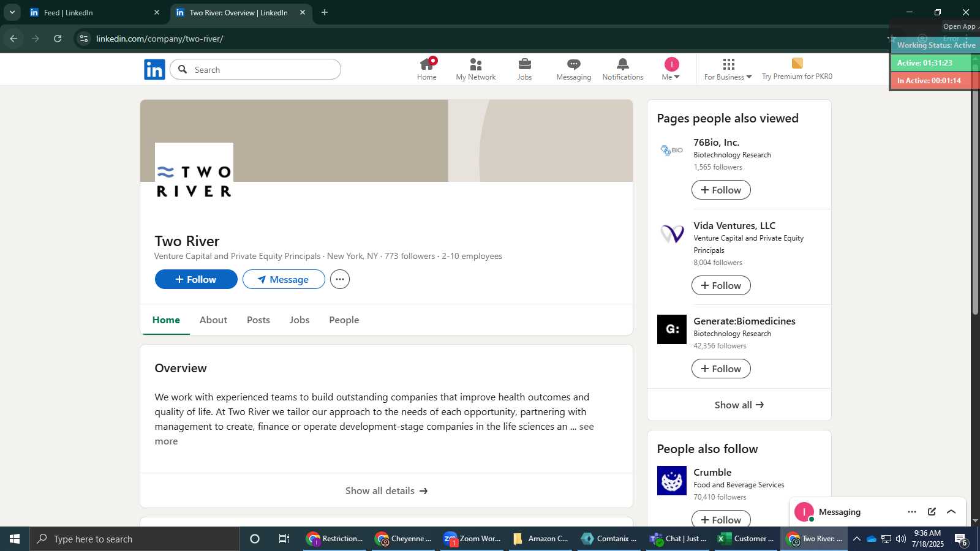980x551 pixels.
Task: Open Cheyenne Chrome taskbar item
Action: (x=403, y=539)
